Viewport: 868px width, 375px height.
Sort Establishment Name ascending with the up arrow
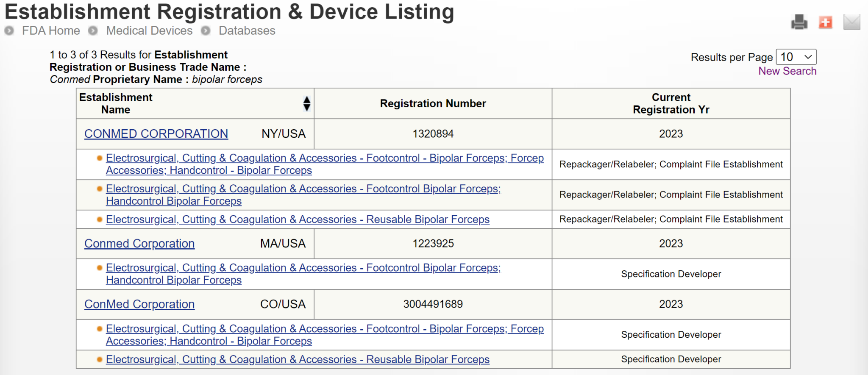[306, 100]
